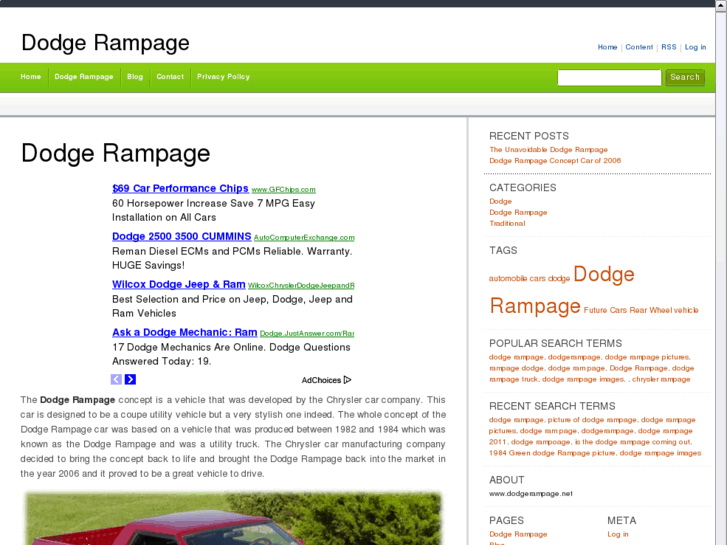Click the Rear Wheel vehicle tag
Screen dimensions: 727x545
point(664,310)
